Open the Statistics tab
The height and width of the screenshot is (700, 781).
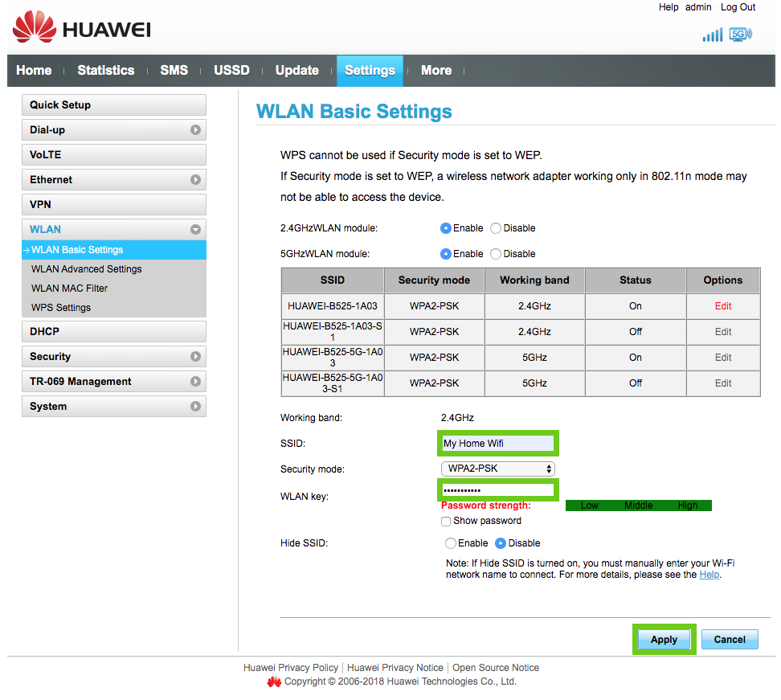(105, 71)
